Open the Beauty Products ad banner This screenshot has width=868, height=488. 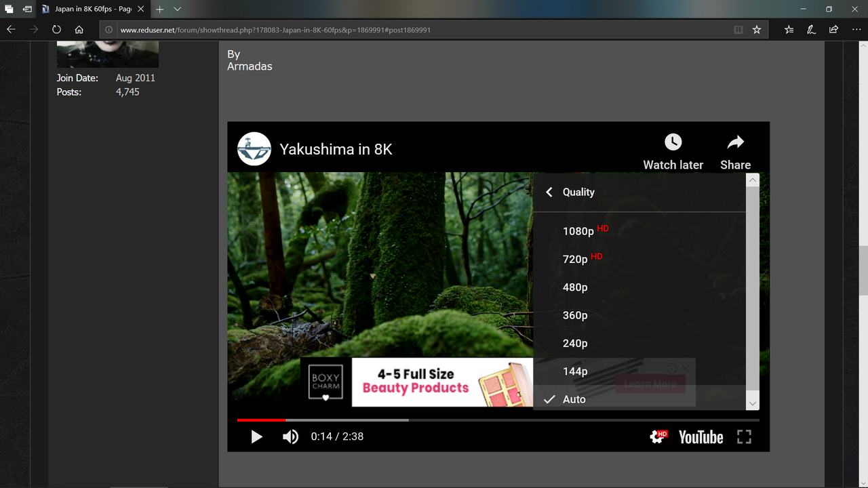tap(442, 382)
